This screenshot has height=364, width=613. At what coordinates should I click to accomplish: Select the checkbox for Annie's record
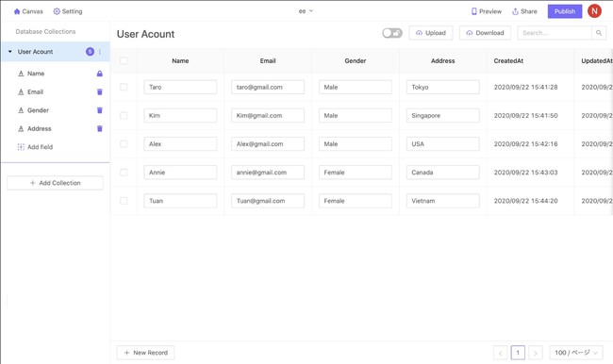[124, 172]
